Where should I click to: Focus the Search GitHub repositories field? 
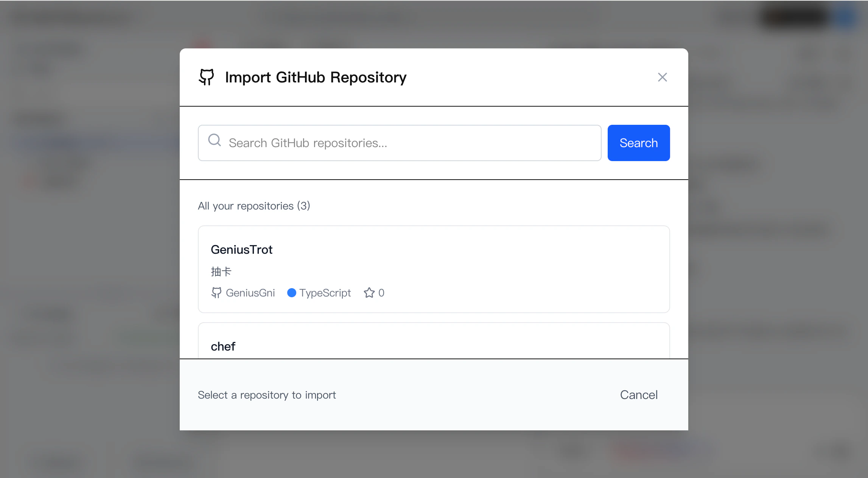tap(412, 143)
